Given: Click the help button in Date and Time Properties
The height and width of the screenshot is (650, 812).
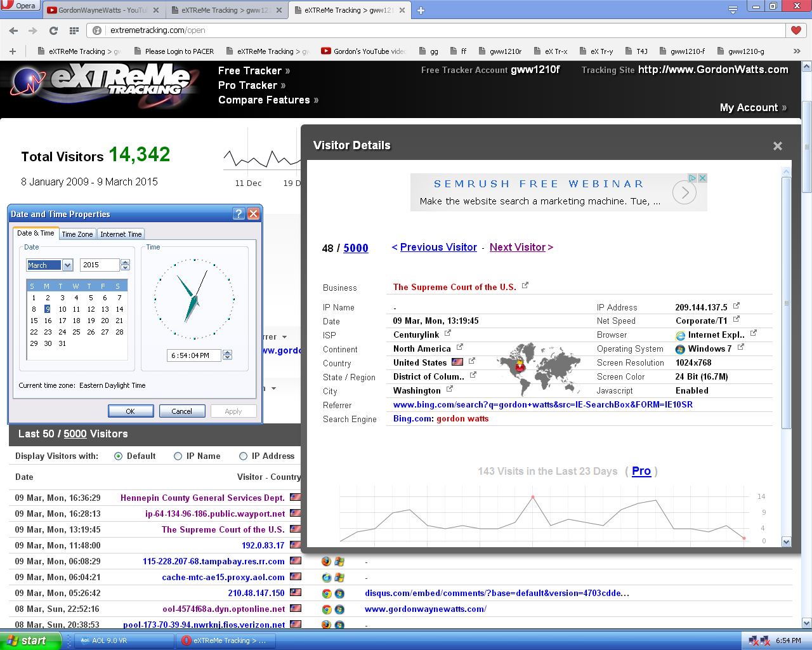Looking at the screenshot, I should click(239, 214).
